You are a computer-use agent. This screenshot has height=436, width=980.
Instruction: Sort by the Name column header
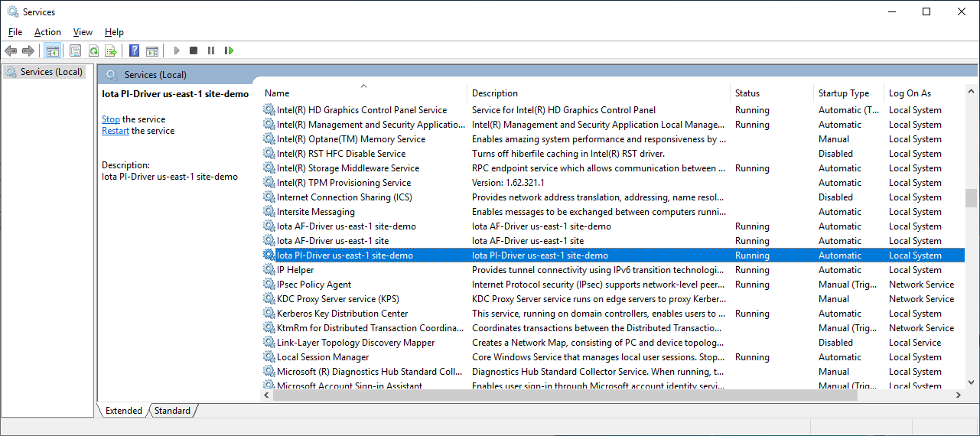pos(363,93)
